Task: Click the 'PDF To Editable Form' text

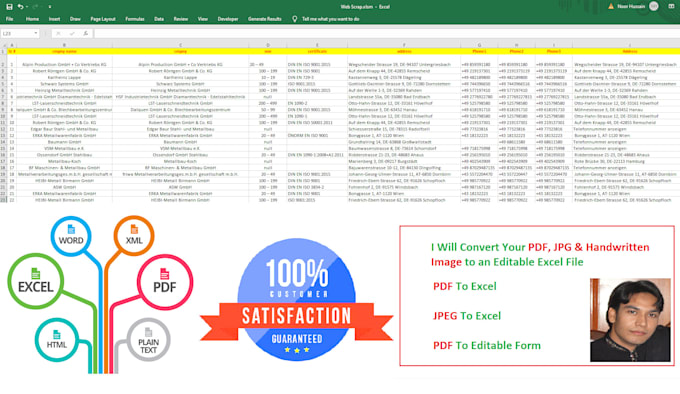Action: [487, 345]
